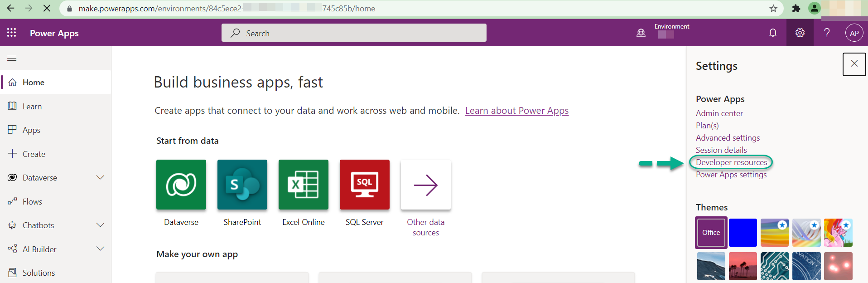
Task: Click the AI Builder icon in navigation
Action: [12, 249]
